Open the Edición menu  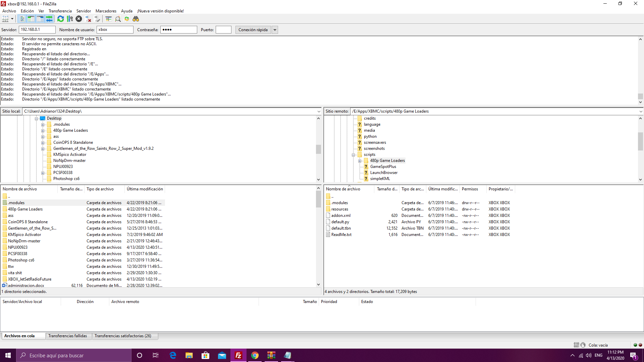pyautogui.click(x=27, y=11)
